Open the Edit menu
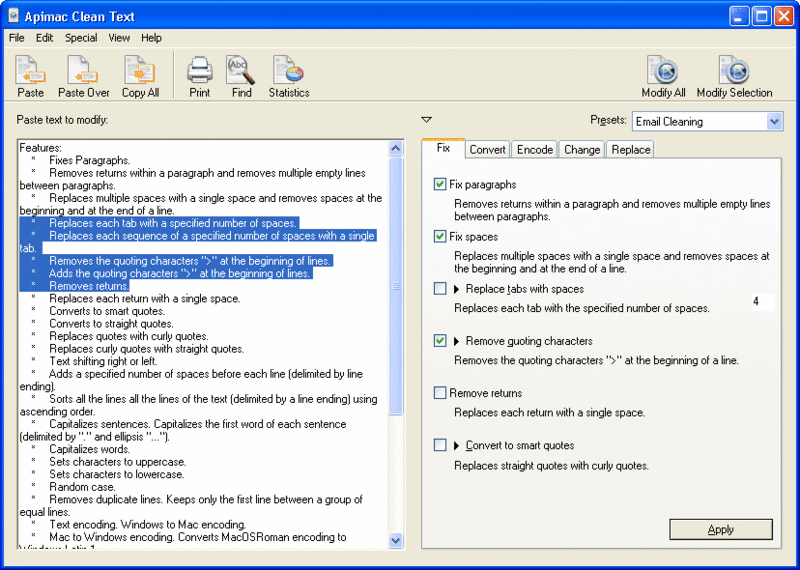This screenshot has width=800, height=570. click(44, 38)
